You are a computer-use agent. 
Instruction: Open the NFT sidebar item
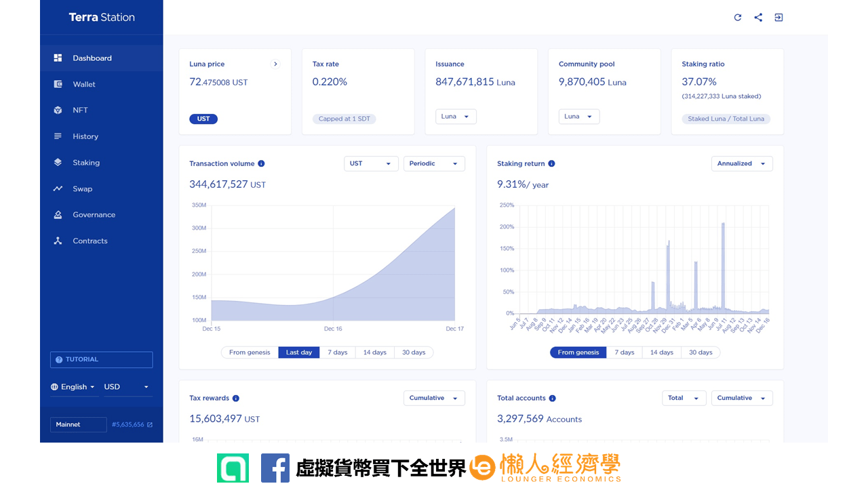click(x=102, y=110)
